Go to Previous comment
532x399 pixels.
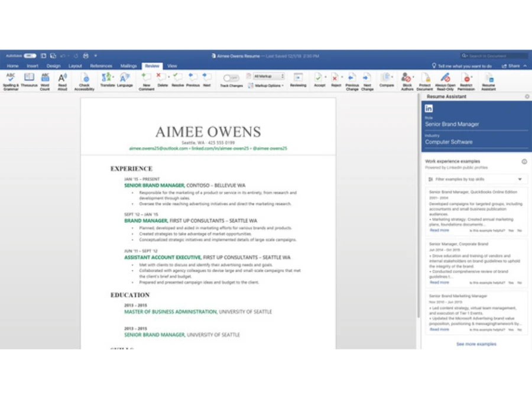[x=193, y=80]
